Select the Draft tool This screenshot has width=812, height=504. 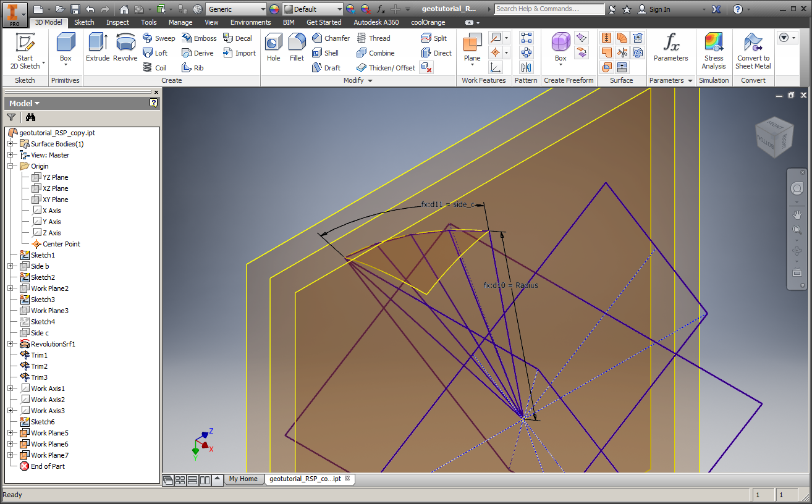[326, 68]
